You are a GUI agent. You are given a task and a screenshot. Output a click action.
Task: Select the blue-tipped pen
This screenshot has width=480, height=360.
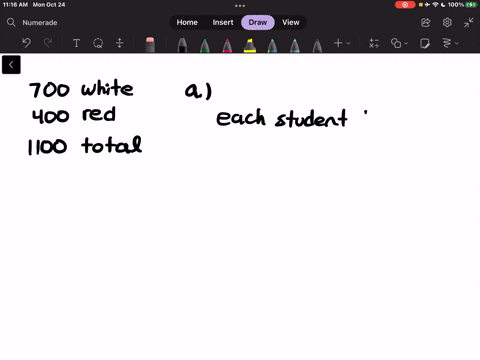(x=295, y=45)
